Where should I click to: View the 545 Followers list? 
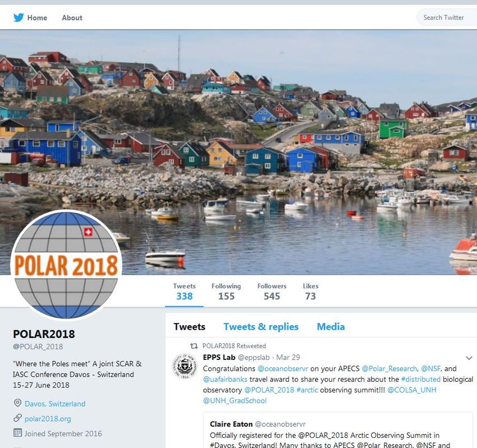click(272, 292)
